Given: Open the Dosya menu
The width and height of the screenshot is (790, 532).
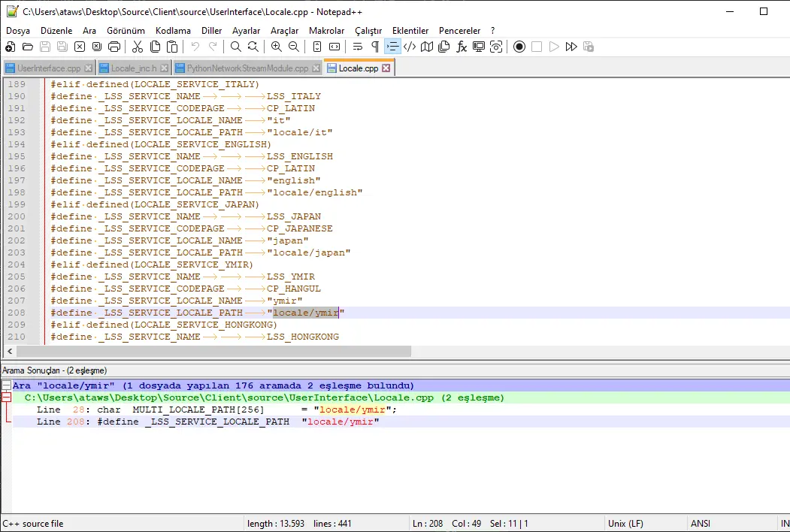Looking at the screenshot, I should click(x=18, y=31).
